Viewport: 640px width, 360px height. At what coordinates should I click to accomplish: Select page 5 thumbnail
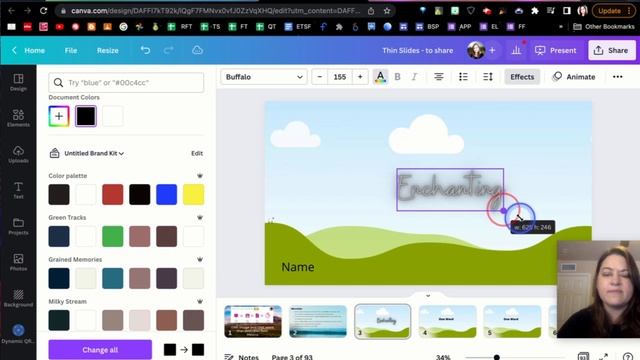point(512,321)
